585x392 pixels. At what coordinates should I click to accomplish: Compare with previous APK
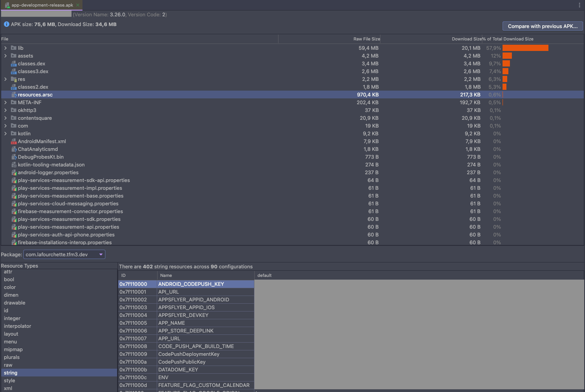tap(543, 26)
